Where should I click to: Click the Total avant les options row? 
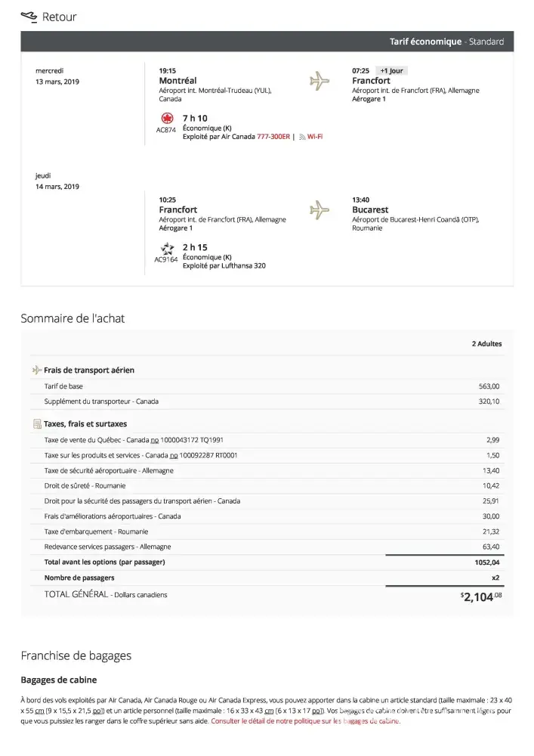pos(104,562)
